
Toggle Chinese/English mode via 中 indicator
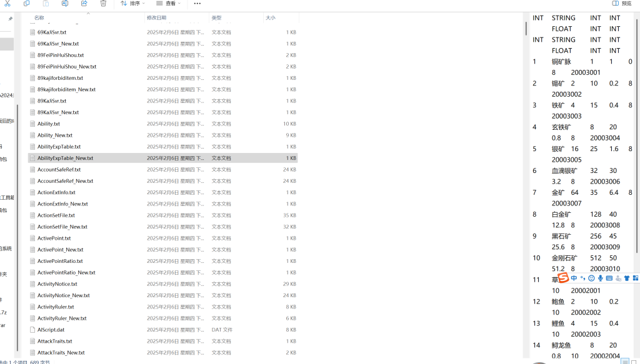(574, 278)
